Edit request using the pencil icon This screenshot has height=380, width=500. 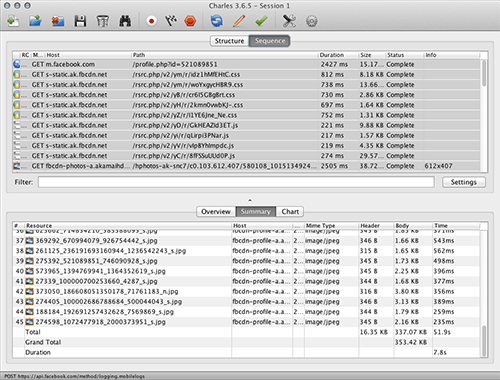point(239,21)
